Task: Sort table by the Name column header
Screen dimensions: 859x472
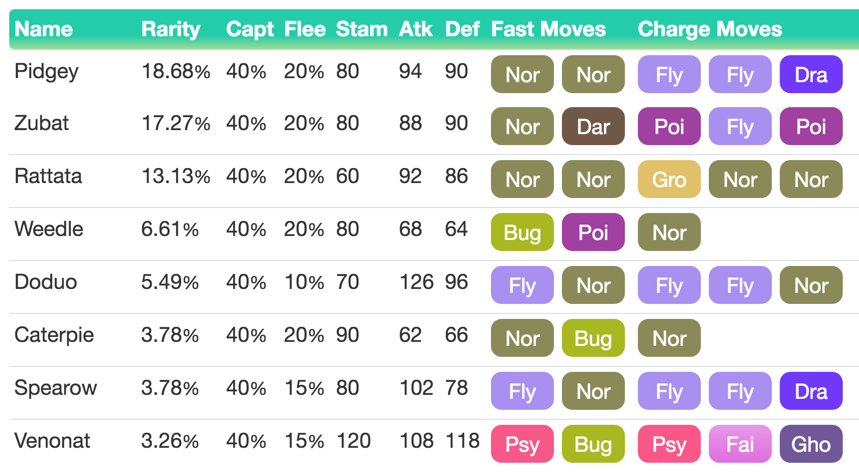Action: (43, 29)
